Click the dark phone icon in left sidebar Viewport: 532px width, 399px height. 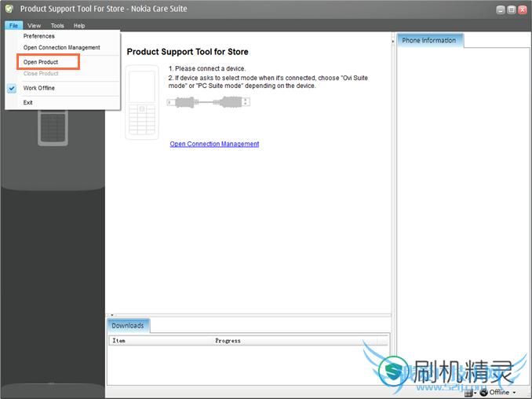(x=53, y=128)
